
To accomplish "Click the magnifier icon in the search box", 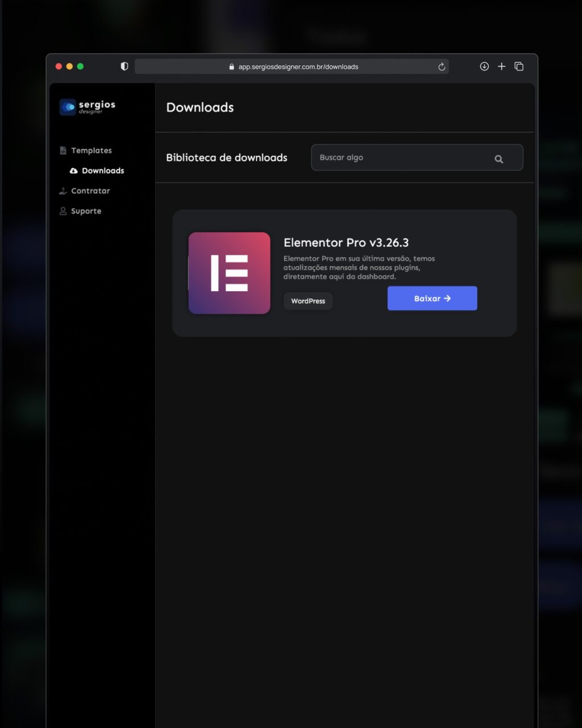I will [498, 159].
